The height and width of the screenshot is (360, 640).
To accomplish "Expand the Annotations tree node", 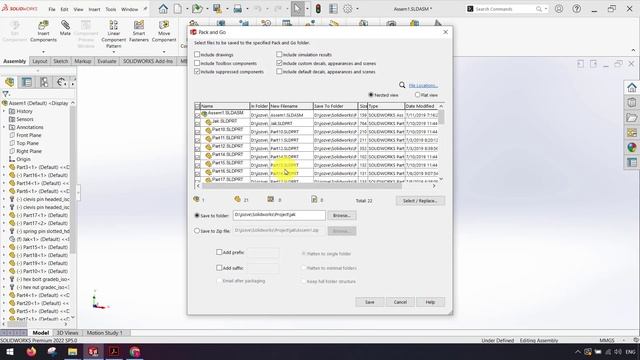I will 4,127.
